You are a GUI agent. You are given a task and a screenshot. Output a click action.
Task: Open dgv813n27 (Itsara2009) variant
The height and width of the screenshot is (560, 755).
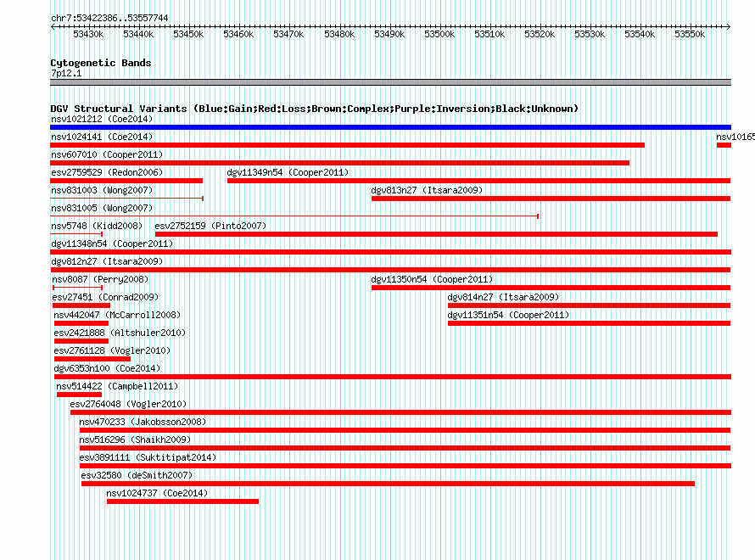(x=427, y=190)
